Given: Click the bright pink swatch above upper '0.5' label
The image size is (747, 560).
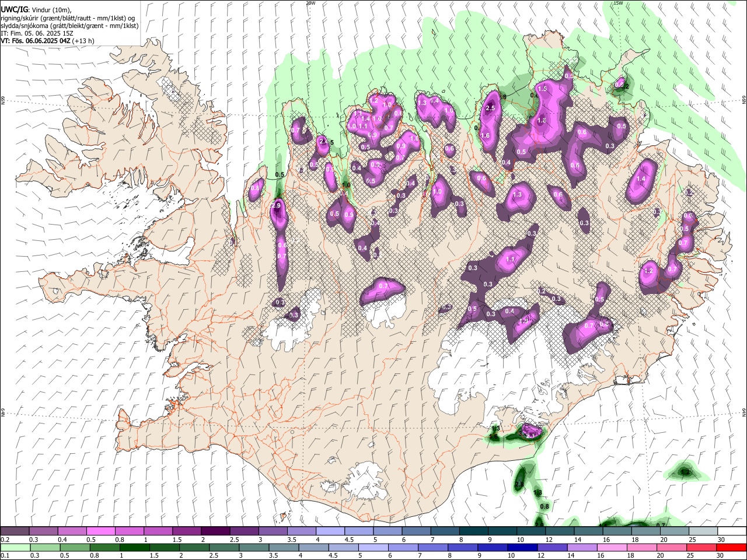Looking at the screenshot, I should coord(100,531).
